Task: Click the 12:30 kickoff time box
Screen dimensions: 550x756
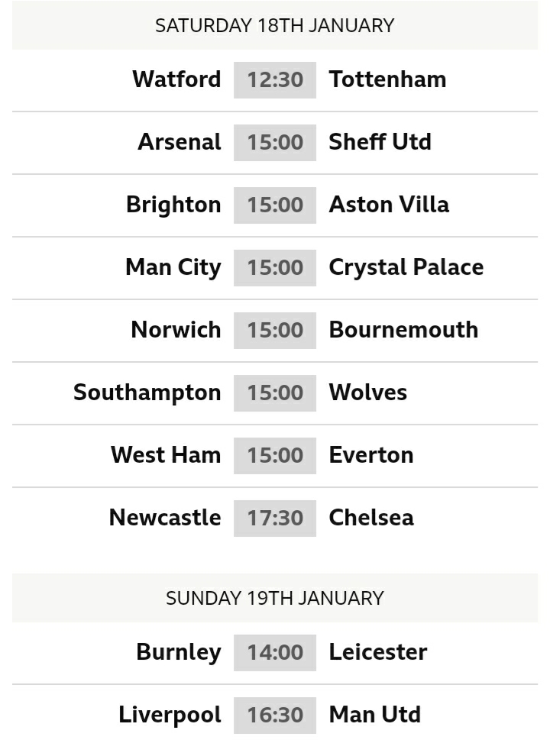Action: point(275,80)
